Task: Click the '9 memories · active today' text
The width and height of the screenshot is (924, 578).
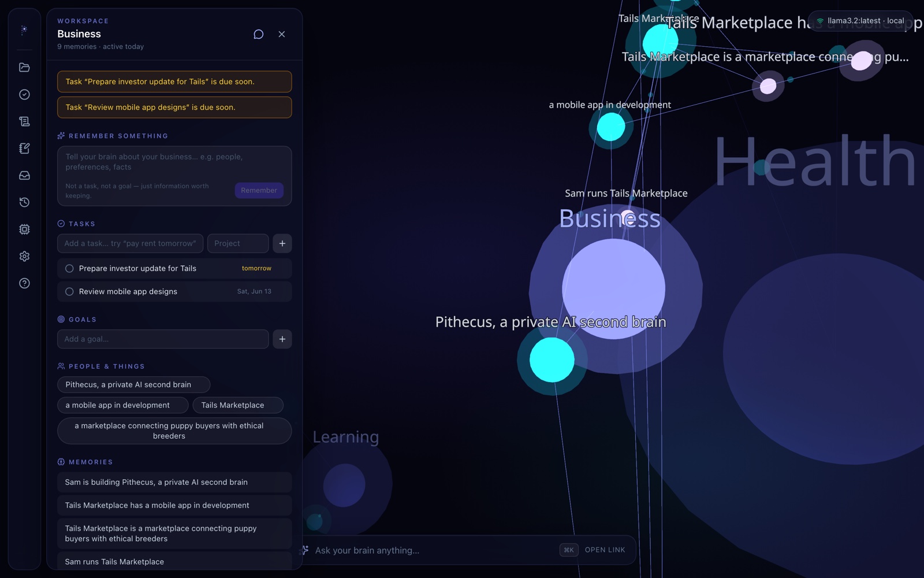Action: 100,47
